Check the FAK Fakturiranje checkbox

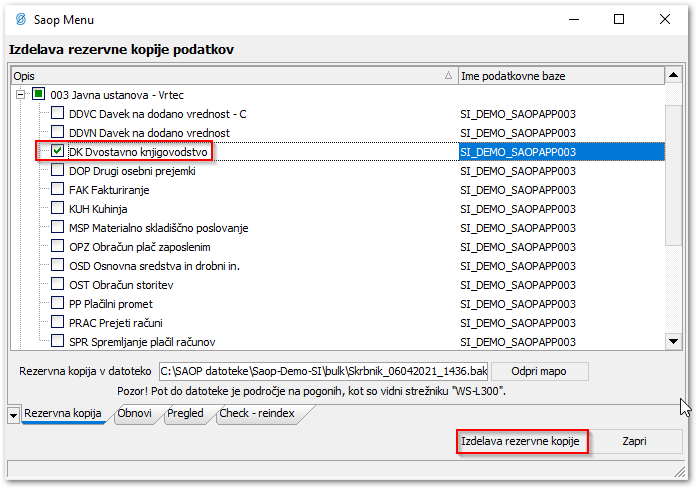coord(57,189)
